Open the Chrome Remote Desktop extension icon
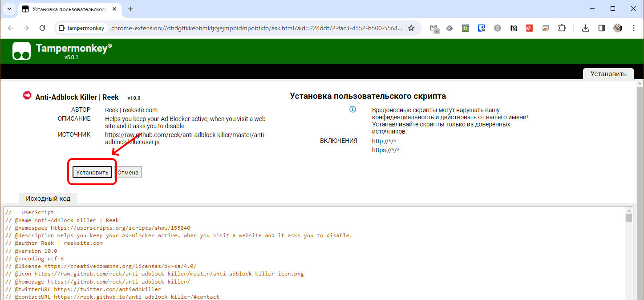644x300 pixels. [546, 28]
